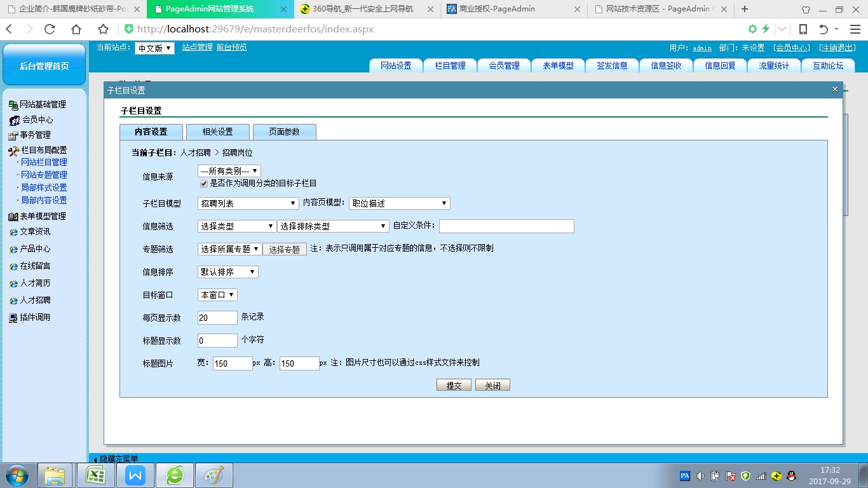The width and height of the screenshot is (868, 488).
Task: Expand the 子栏目模型 招聘列表 dropdown
Action: coord(248,203)
